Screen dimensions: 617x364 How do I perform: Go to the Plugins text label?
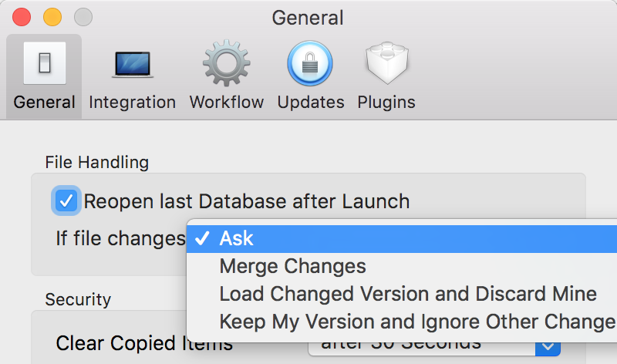pyautogui.click(x=386, y=103)
